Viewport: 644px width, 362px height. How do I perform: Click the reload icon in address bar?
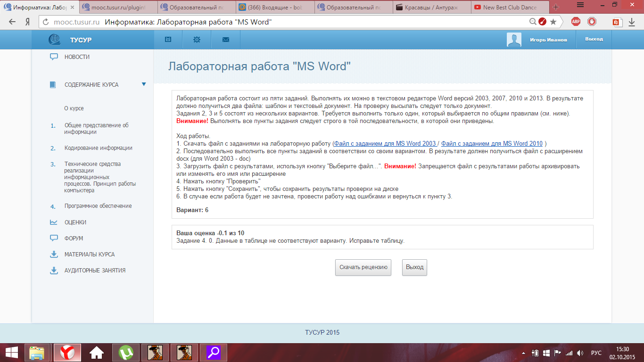(46, 22)
